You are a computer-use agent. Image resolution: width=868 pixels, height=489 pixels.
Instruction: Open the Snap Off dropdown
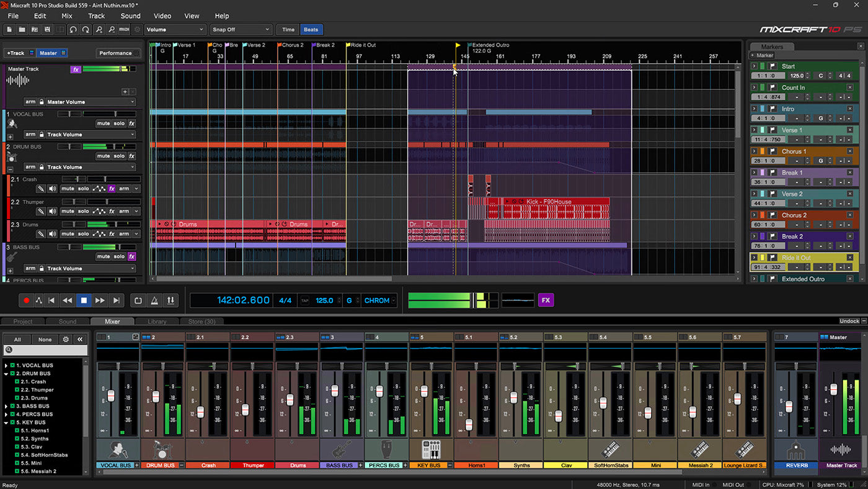pos(241,29)
